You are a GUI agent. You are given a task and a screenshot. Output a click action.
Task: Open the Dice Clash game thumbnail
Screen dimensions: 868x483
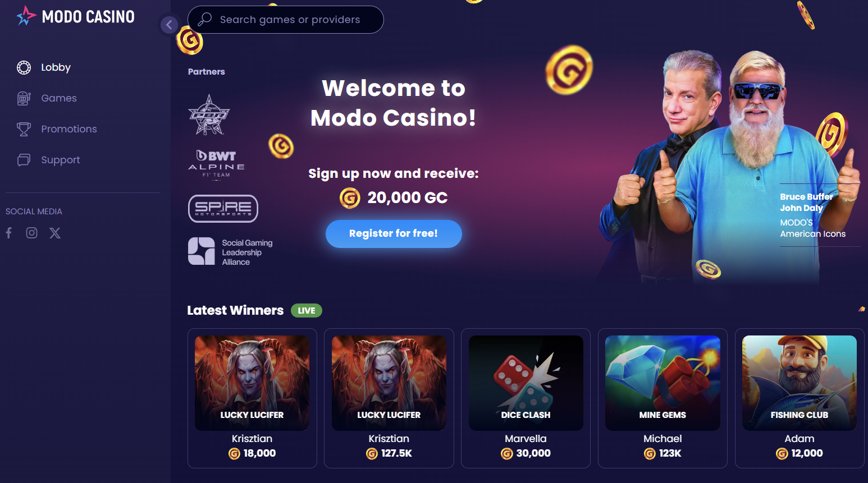pos(526,383)
